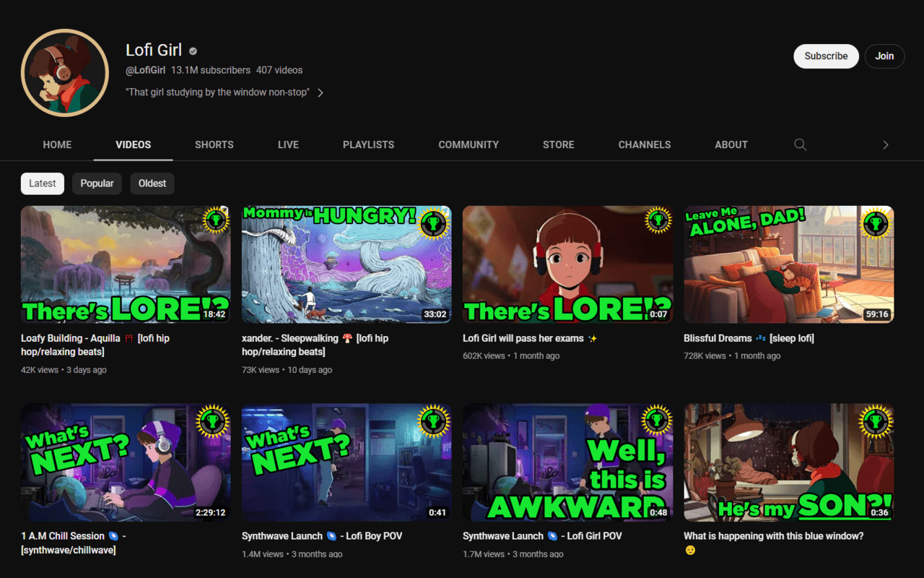Open the channel search magnifier icon
The height and width of the screenshot is (578, 924).
pos(800,144)
